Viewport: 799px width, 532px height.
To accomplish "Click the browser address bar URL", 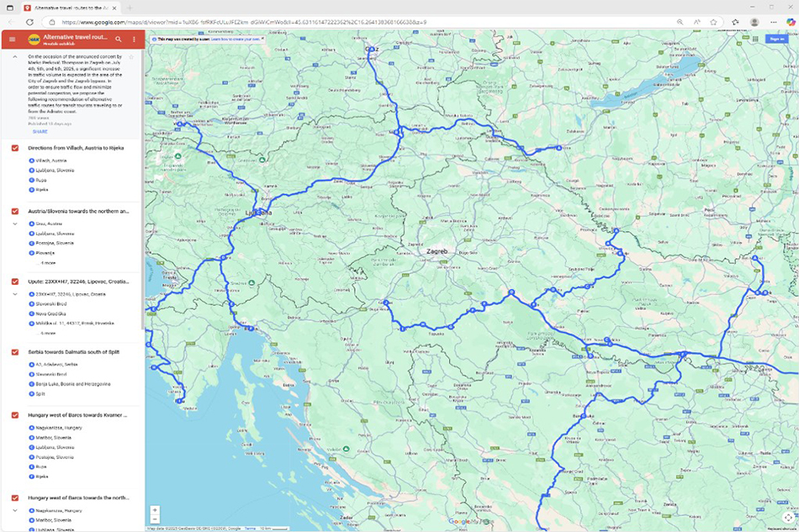I will (244, 22).
